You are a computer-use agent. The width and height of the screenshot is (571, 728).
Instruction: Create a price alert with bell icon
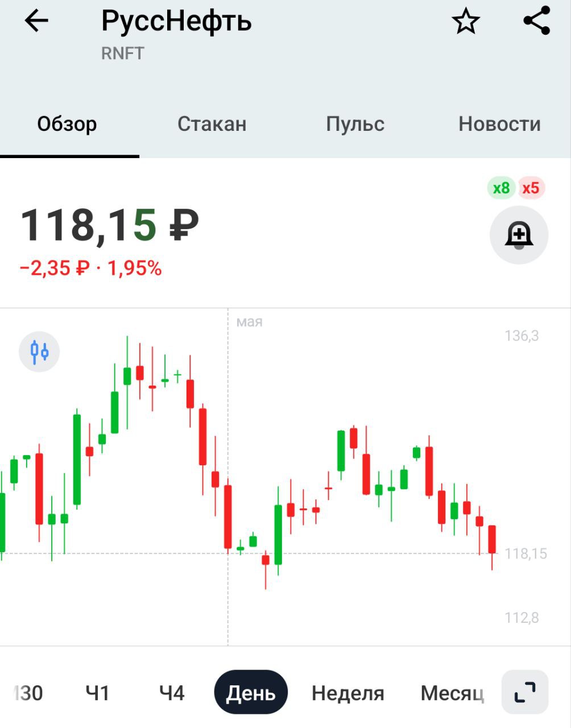coord(519,235)
